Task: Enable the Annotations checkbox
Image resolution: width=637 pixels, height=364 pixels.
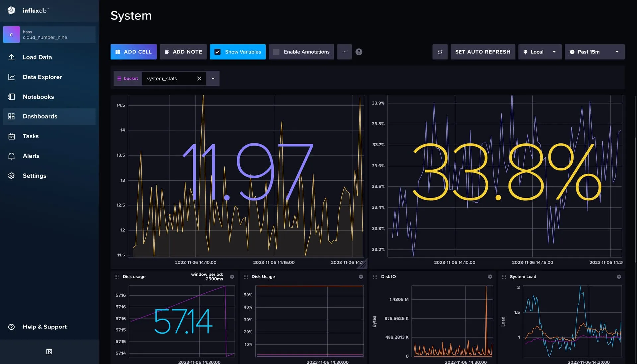Action: click(x=276, y=52)
